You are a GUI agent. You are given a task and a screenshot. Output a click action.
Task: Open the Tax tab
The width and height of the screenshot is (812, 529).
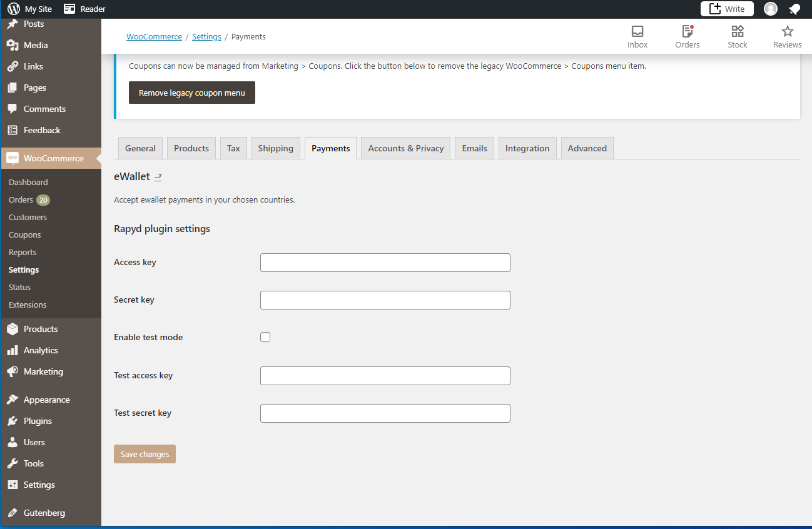[233, 148]
